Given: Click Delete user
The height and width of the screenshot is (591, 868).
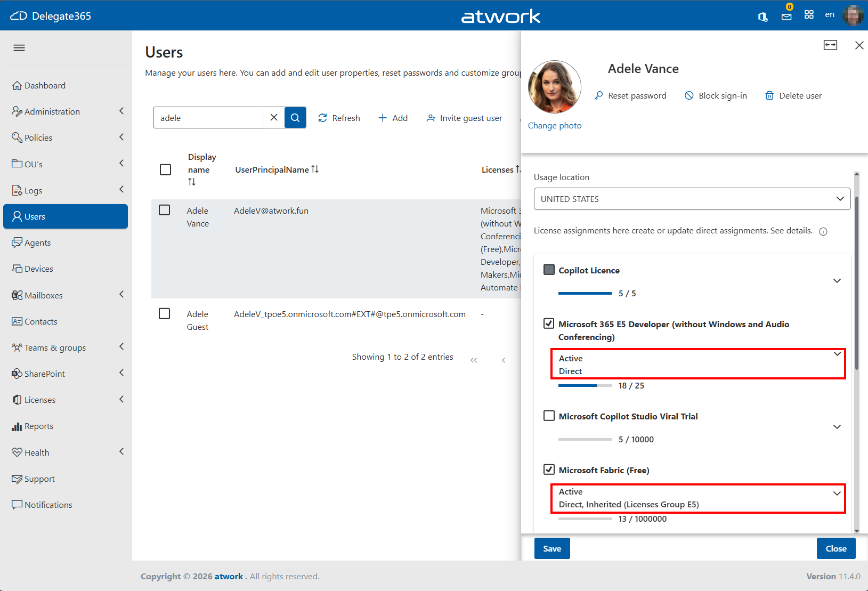Looking at the screenshot, I should (793, 95).
